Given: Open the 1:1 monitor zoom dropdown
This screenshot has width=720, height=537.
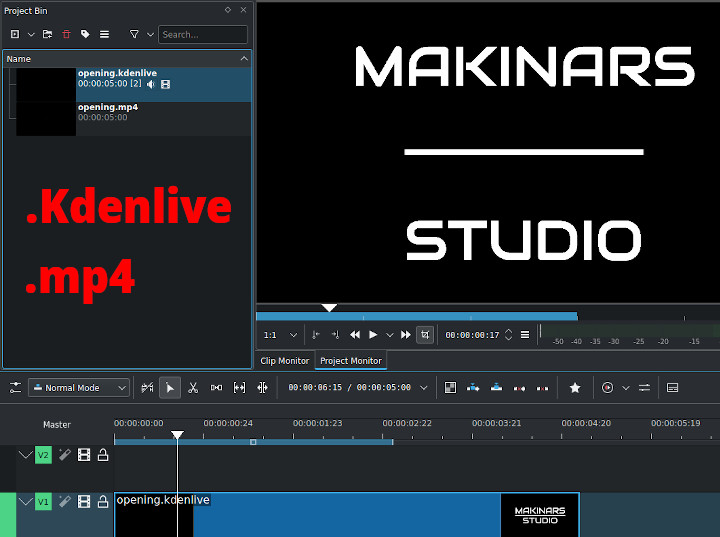Looking at the screenshot, I should [280, 335].
